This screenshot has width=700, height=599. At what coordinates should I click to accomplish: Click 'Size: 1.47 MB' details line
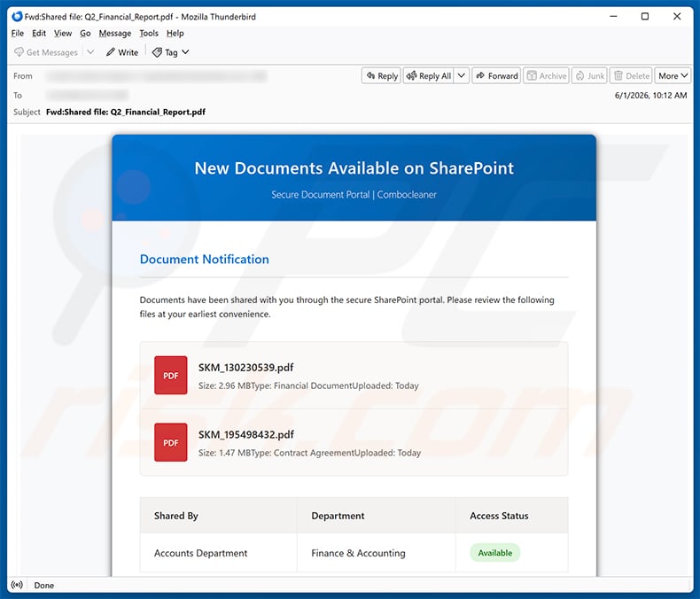(x=309, y=453)
